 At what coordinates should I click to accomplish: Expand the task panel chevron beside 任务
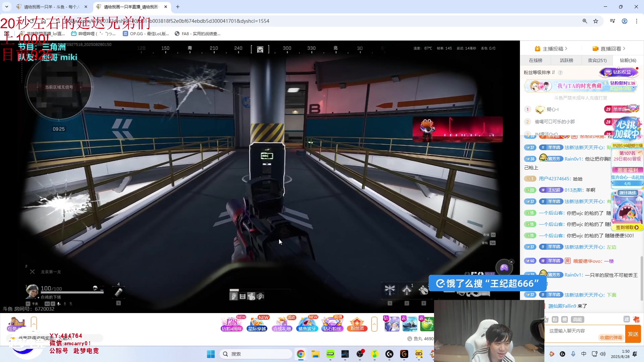tap(34, 324)
